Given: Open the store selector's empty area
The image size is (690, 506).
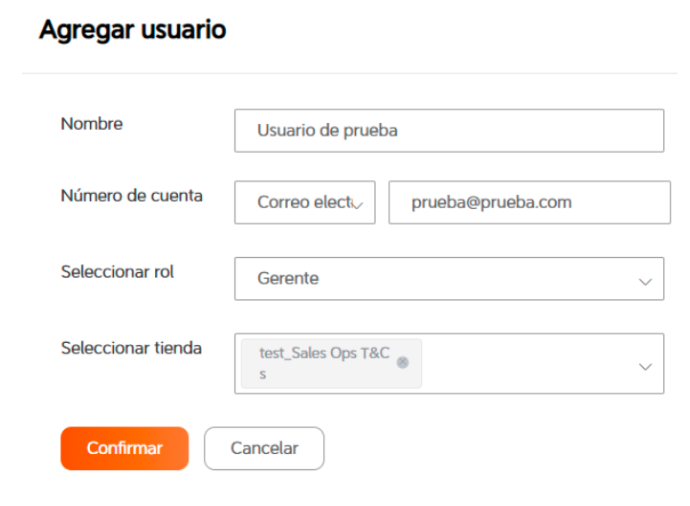Looking at the screenshot, I should 528,363.
